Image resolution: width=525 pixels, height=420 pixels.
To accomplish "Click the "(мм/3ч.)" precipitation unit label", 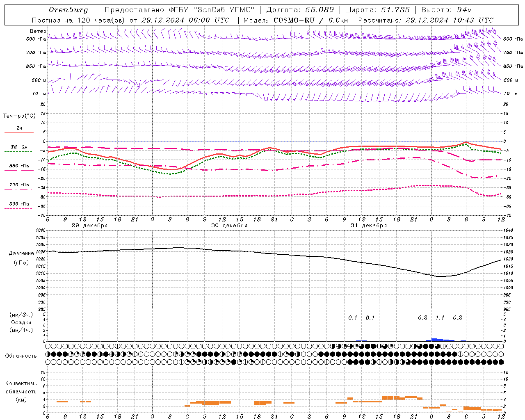I will 21,315.
